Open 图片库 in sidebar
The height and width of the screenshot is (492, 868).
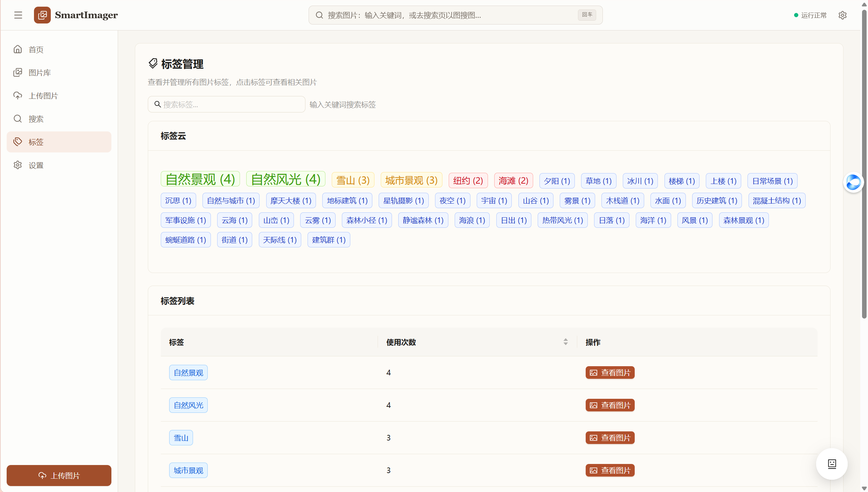click(x=59, y=73)
